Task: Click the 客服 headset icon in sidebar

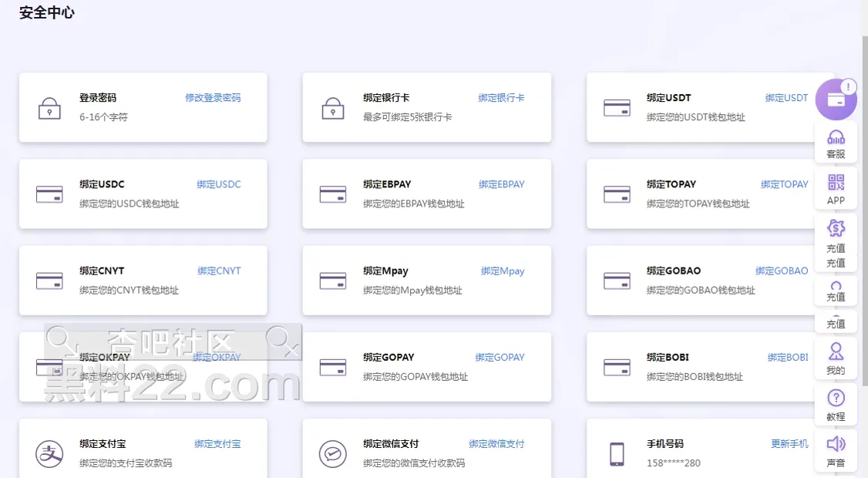Action: [x=836, y=138]
